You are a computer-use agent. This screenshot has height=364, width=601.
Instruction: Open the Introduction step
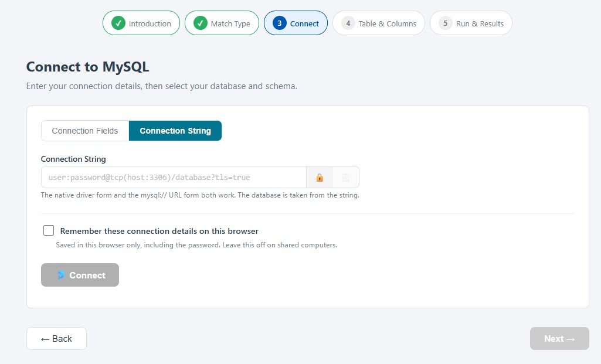pos(141,23)
